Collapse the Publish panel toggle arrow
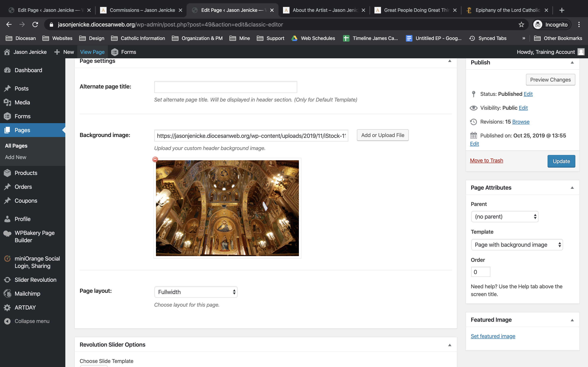This screenshot has width=588, height=367. (572, 63)
